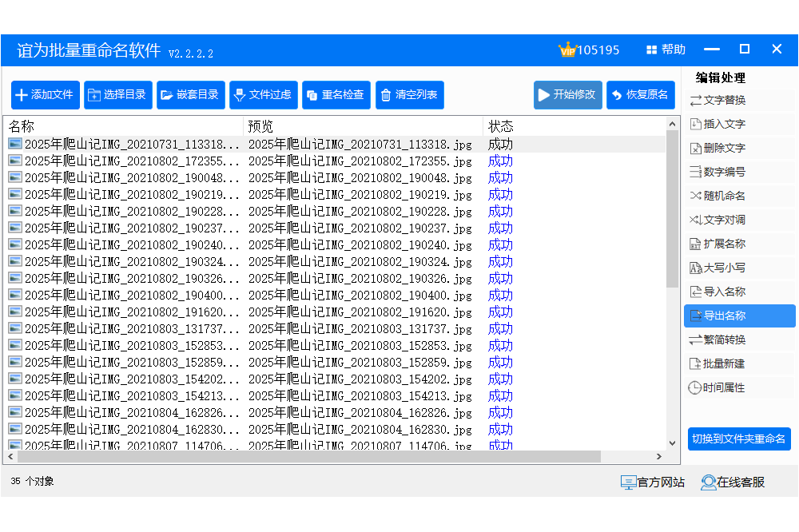Click the 添加文件 (add file) button
The image size is (799, 532).
[45, 95]
